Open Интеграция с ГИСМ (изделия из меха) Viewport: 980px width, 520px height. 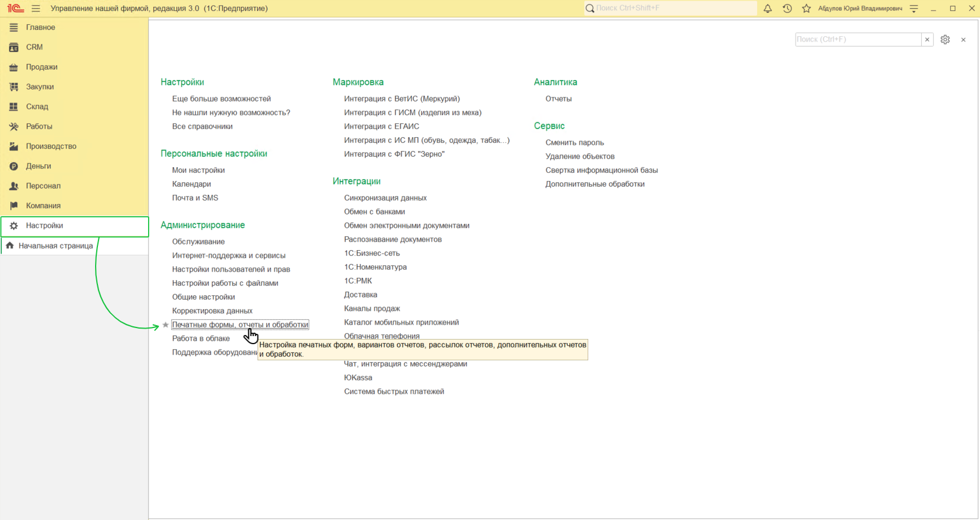click(413, 112)
